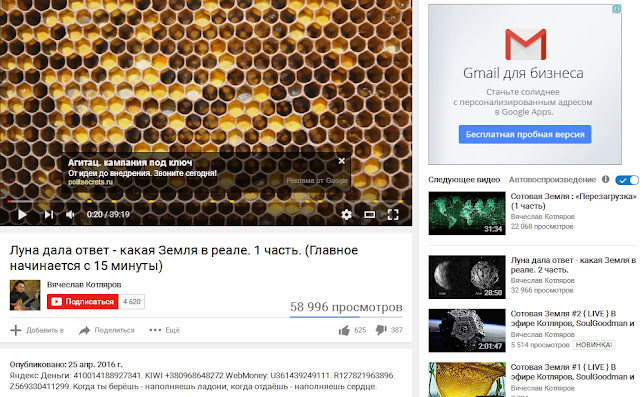Open thumbnail for Сотовая Земля Перезагрузка video

click(467, 213)
